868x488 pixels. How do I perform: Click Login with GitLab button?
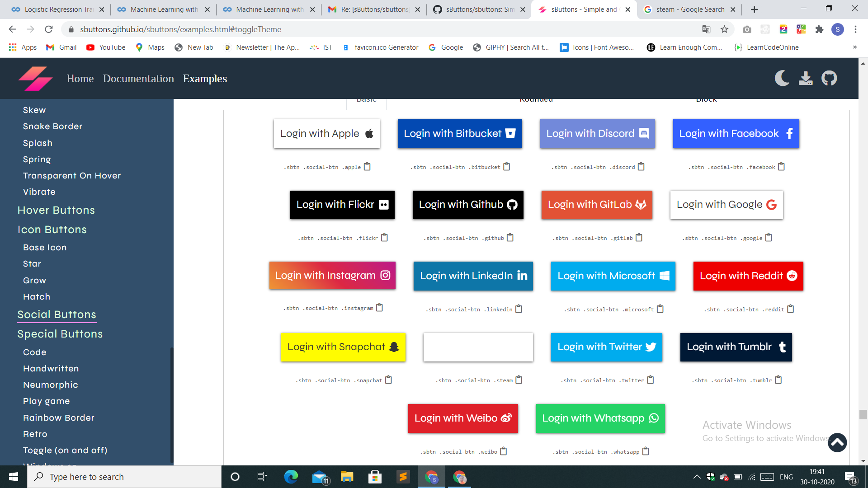597,205
